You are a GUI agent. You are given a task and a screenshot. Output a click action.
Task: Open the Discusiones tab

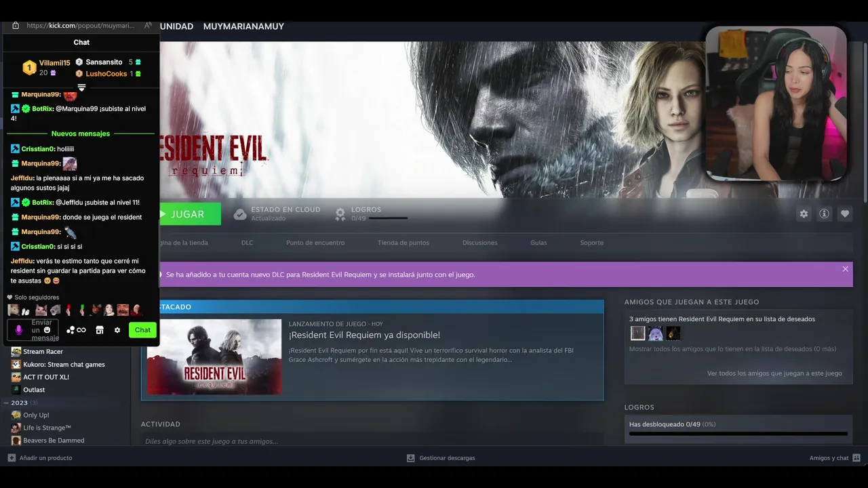pyautogui.click(x=480, y=243)
